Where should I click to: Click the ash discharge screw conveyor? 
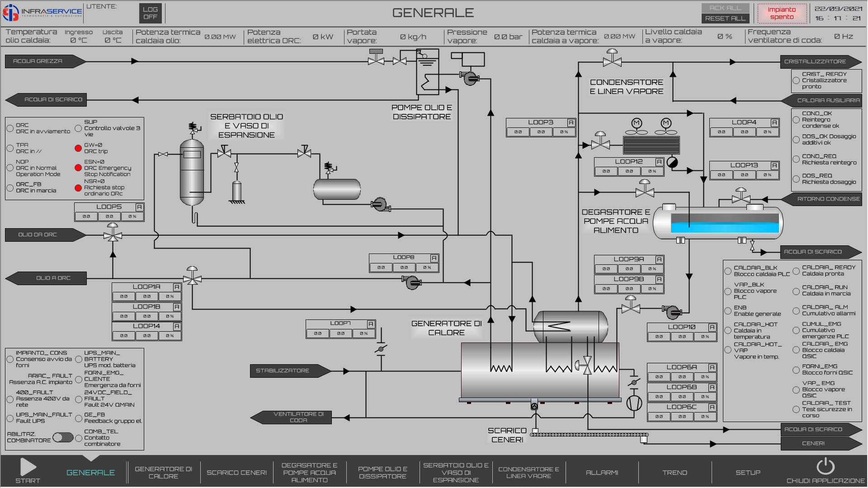(x=590, y=435)
